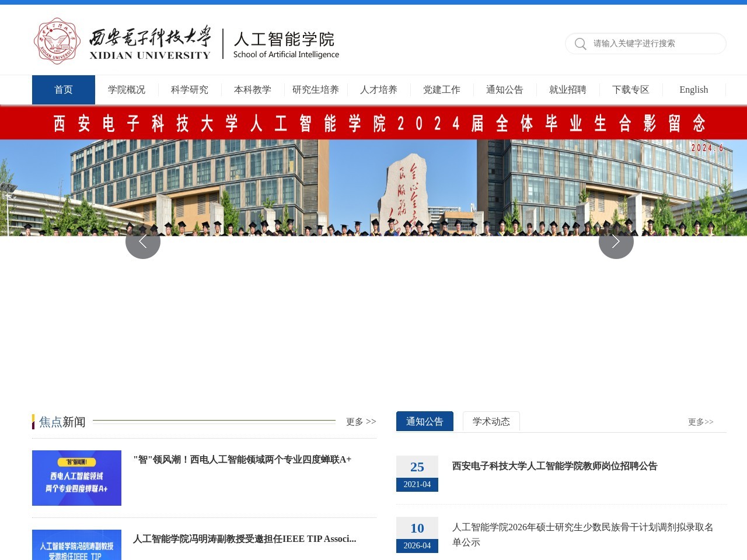747x560 pixels.
Task: Open the 党建工作 menu
Action: tap(442, 89)
